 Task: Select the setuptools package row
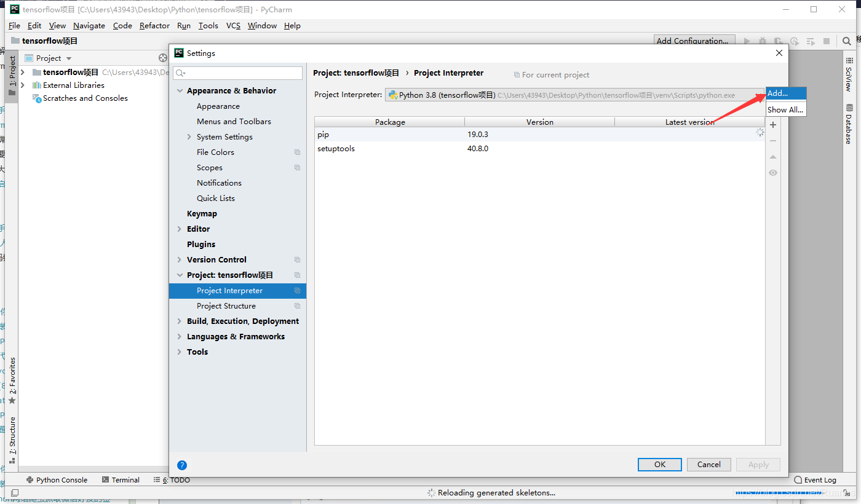click(539, 149)
